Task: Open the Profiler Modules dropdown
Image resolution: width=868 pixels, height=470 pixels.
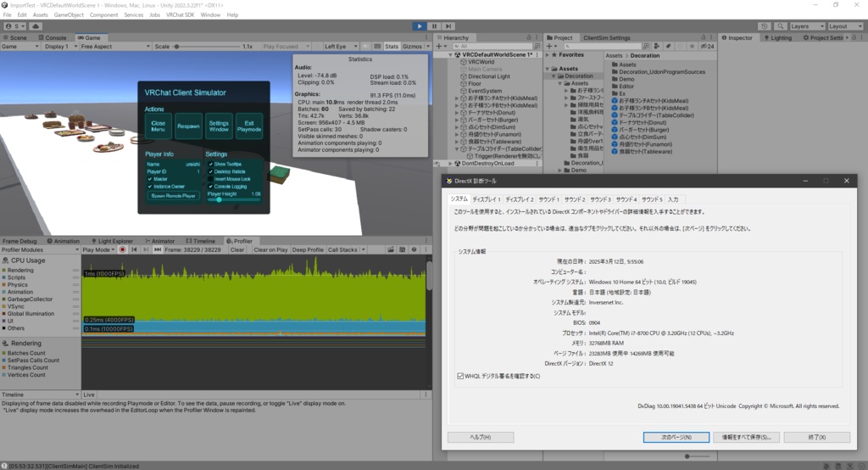Action: [x=40, y=250]
